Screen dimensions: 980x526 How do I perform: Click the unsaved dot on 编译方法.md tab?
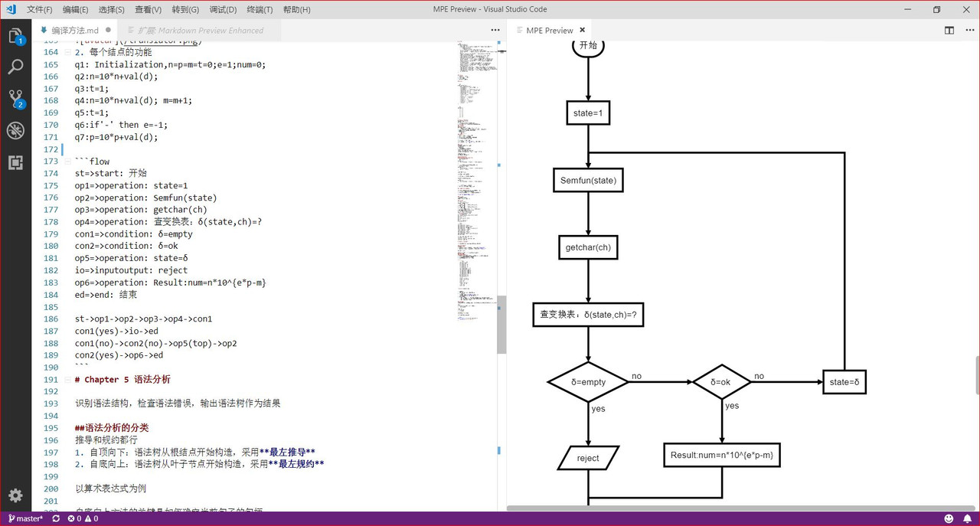pyautogui.click(x=108, y=30)
